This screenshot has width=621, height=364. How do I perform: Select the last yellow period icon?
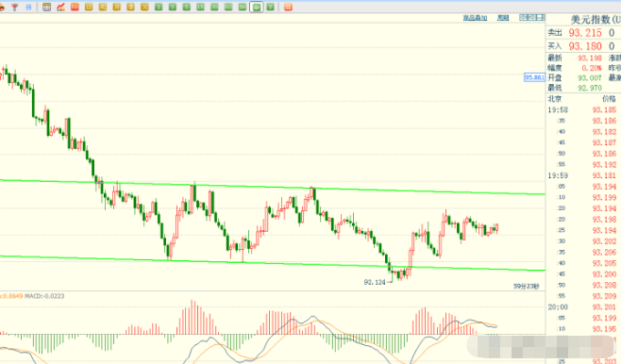pyautogui.click(x=144, y=7)
